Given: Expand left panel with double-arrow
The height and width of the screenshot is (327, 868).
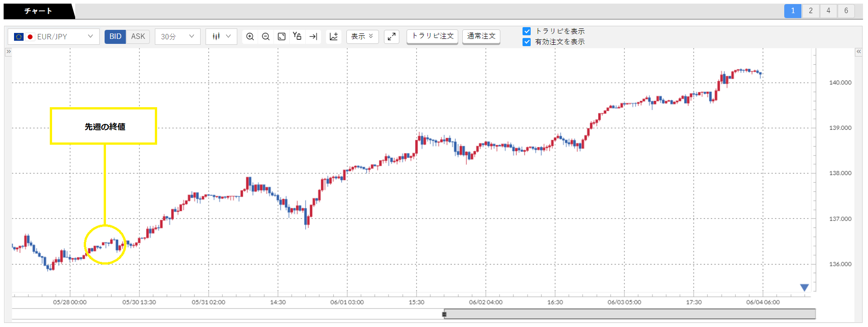Looking at the screenshot, I should [x=8, y=52].
